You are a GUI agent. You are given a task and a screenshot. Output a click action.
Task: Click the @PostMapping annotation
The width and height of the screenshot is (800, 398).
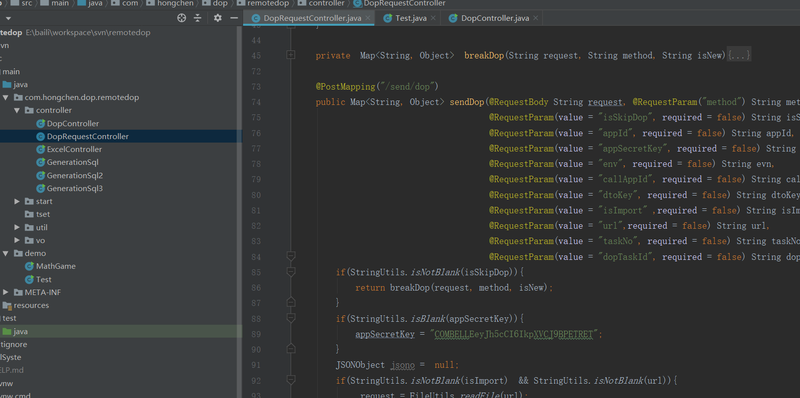pyautogui.click(x=346, y=86)
